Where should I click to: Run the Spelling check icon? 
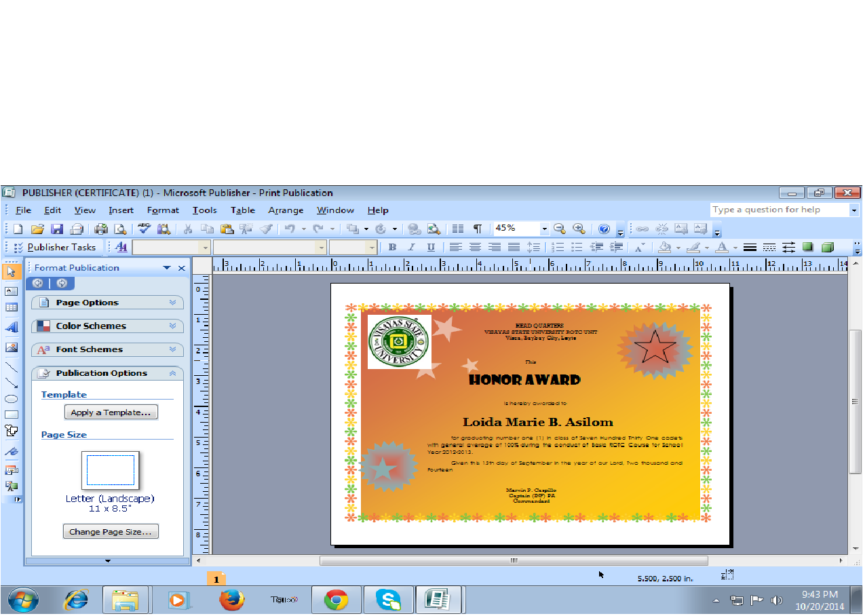tap(143, 229)
